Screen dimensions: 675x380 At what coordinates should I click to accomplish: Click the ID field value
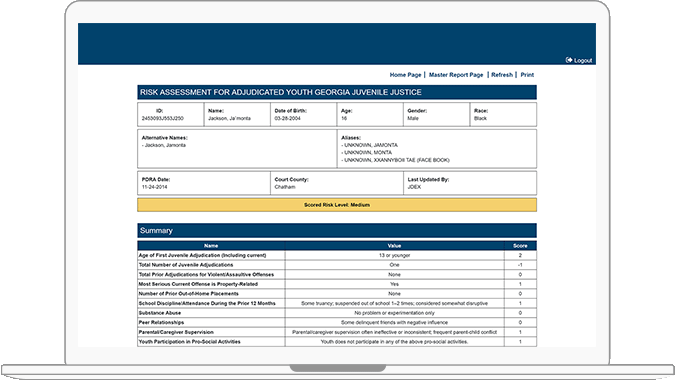(x=163, y=118)
